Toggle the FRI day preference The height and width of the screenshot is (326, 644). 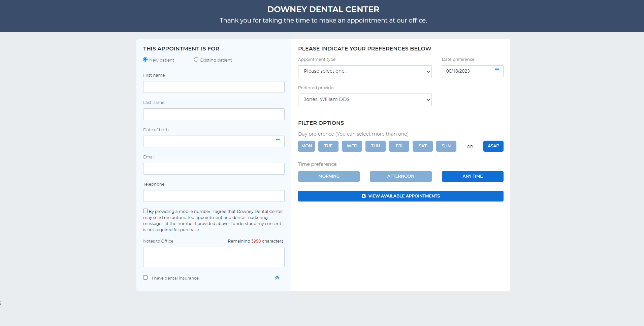pyautogui.click(x=399, y=146)
